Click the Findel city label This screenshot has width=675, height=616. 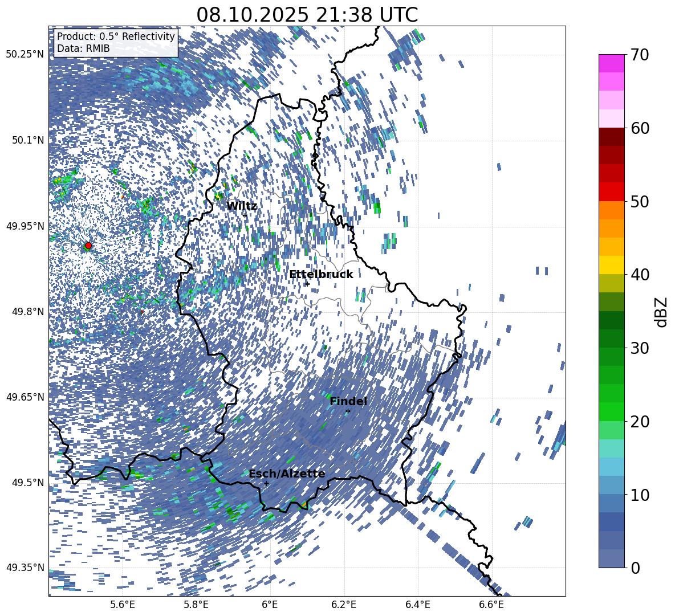coord(348,401)
